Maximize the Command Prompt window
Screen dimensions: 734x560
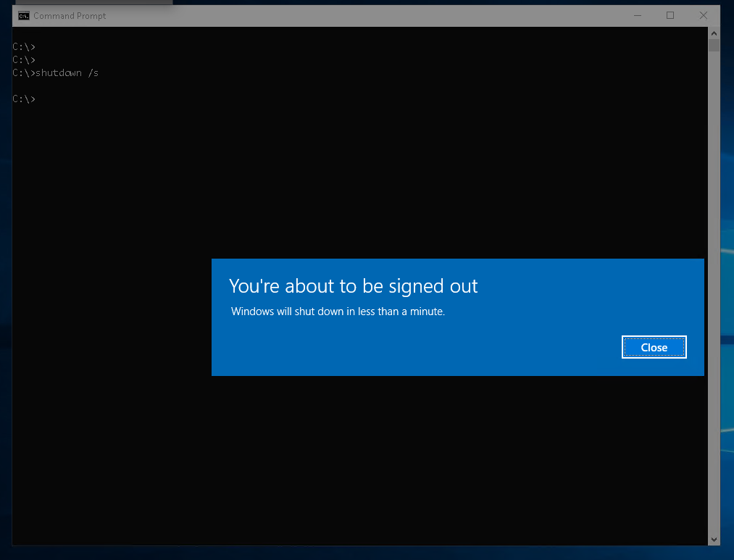point(670,15)
